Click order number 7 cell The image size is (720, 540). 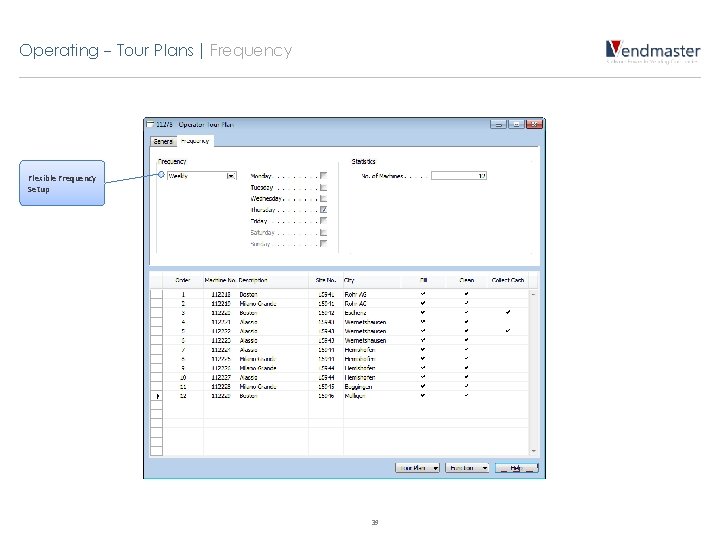click(x=183, y=349)
